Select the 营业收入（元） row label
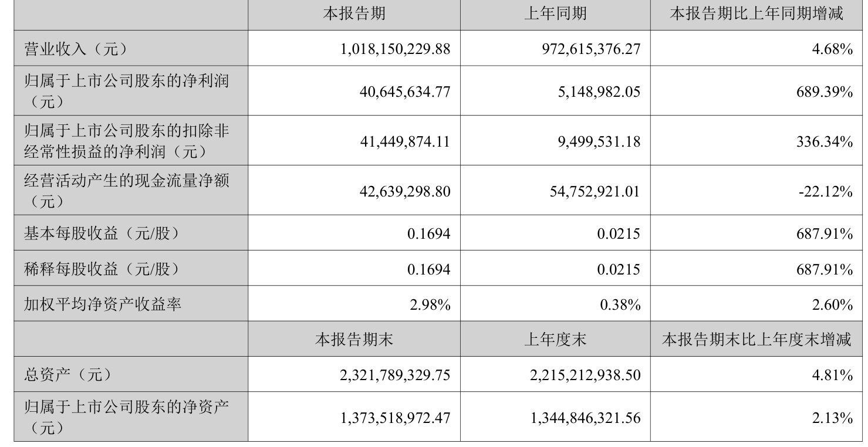Image resolution: width=868 pixels, height=447 pixels. (x=75, y=49)
